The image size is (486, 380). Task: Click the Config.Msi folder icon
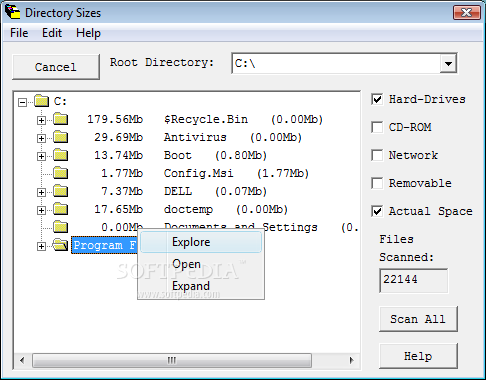click(61, 173)
